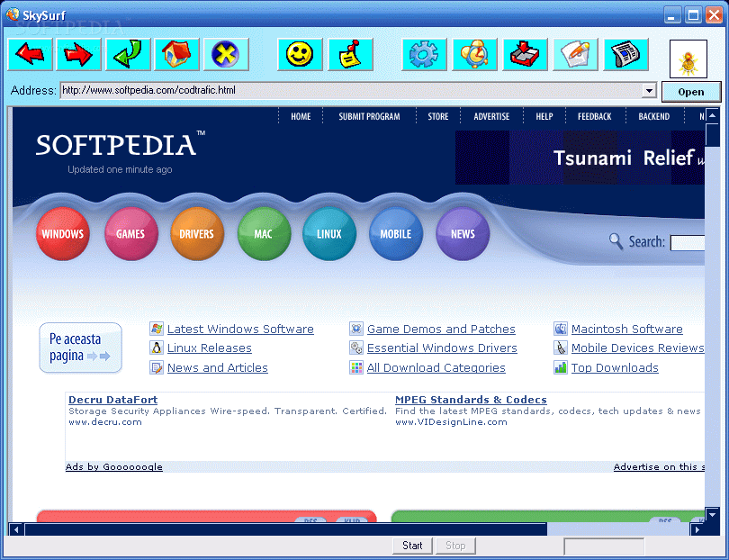Click the vertical scrollbar down arrow

click(x=712, y=514)
